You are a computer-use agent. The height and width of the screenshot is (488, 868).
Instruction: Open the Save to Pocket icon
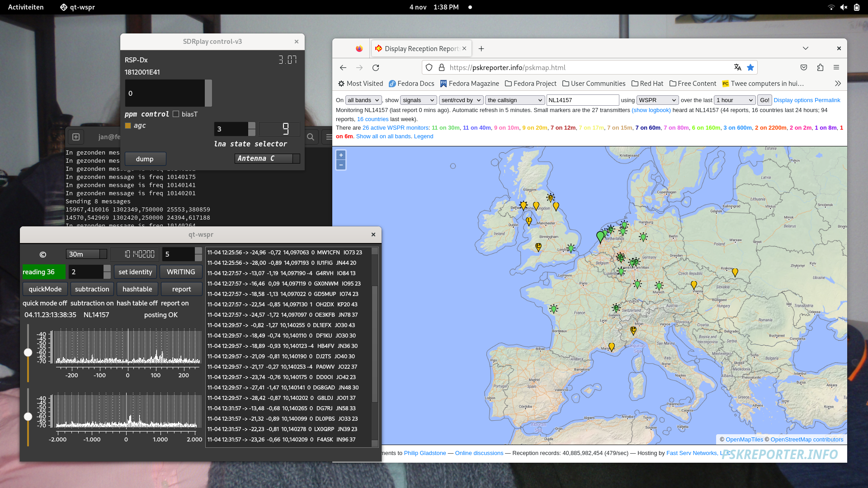pyautogui.click(x=803, y=68)
